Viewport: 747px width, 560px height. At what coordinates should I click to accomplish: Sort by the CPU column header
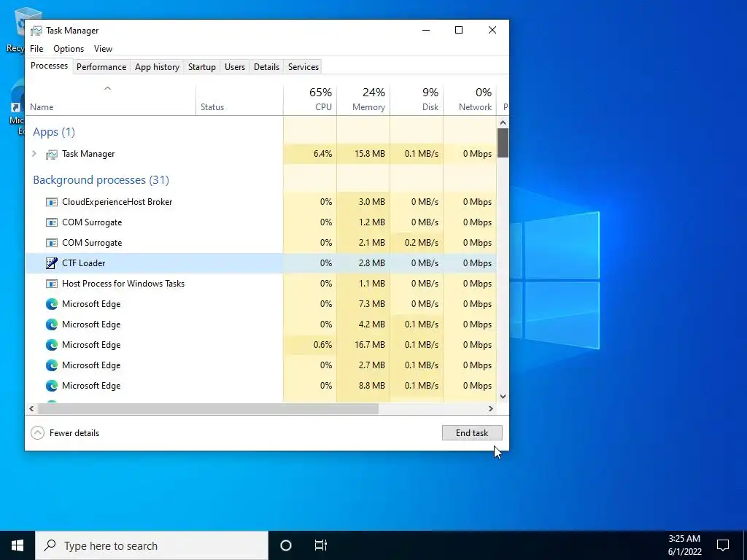(310, 99)
